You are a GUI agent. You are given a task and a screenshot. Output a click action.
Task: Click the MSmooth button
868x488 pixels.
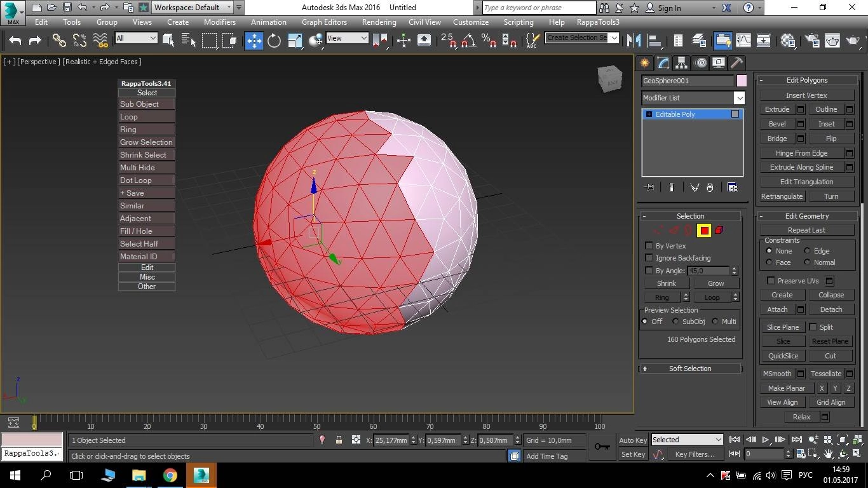pyautogui.click(x=777, y=374)
